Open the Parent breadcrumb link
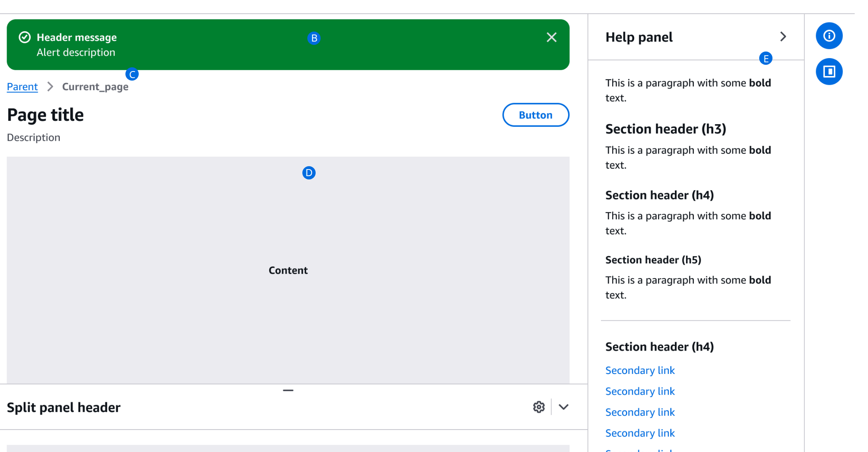The height and width of the screenshot is (452, 868). [22, 87]
